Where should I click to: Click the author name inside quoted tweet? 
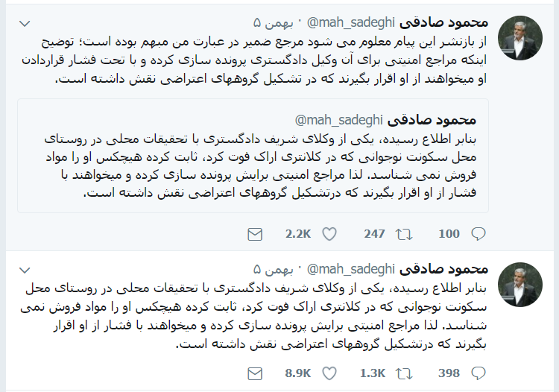pos(444,118)
